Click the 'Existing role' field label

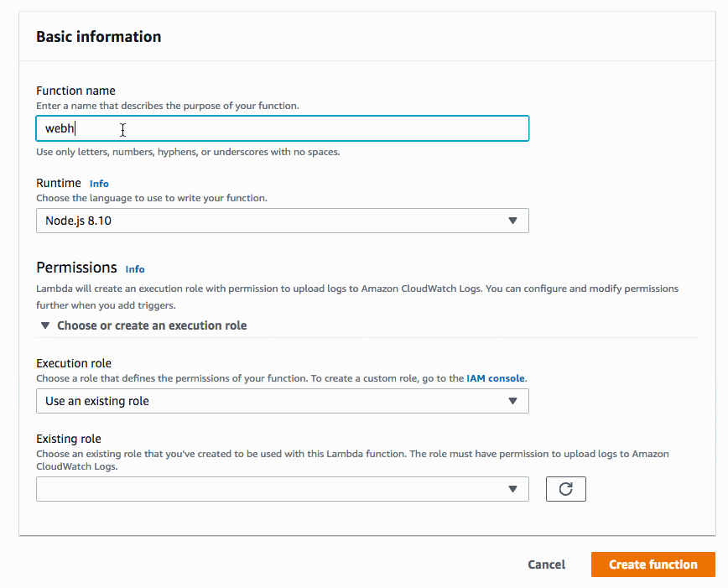[69, 439]
